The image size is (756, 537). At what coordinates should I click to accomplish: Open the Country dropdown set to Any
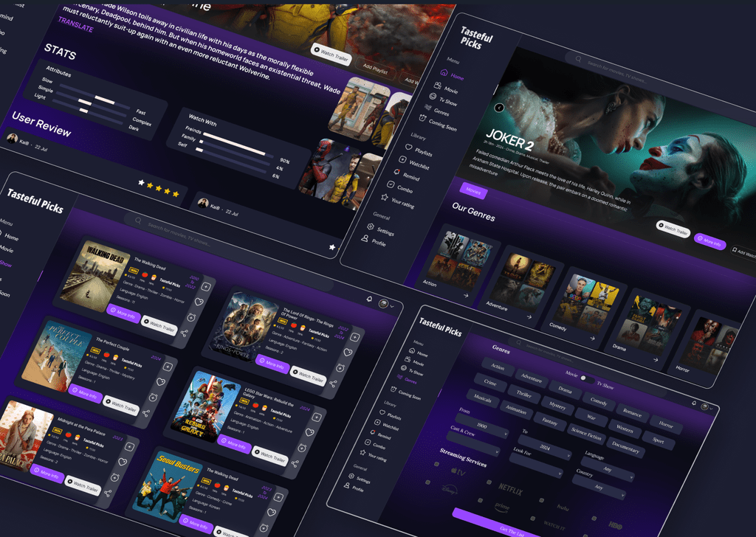[598, 487]
